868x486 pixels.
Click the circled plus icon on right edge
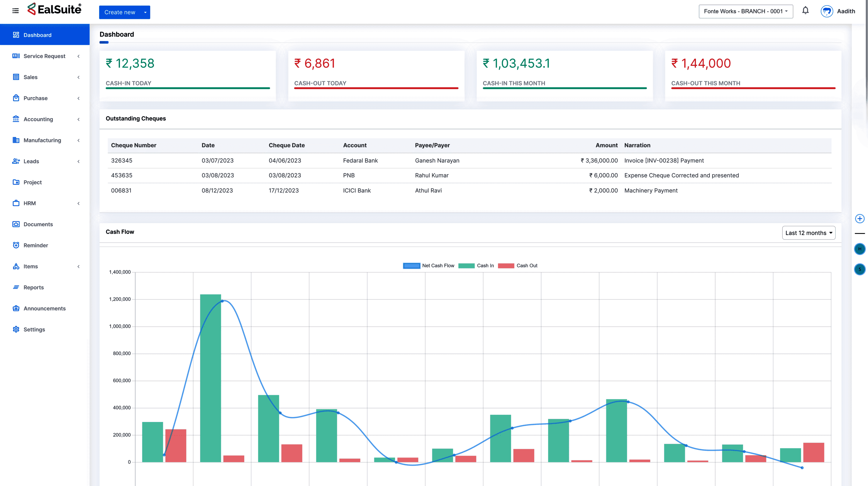coord(859,219)
